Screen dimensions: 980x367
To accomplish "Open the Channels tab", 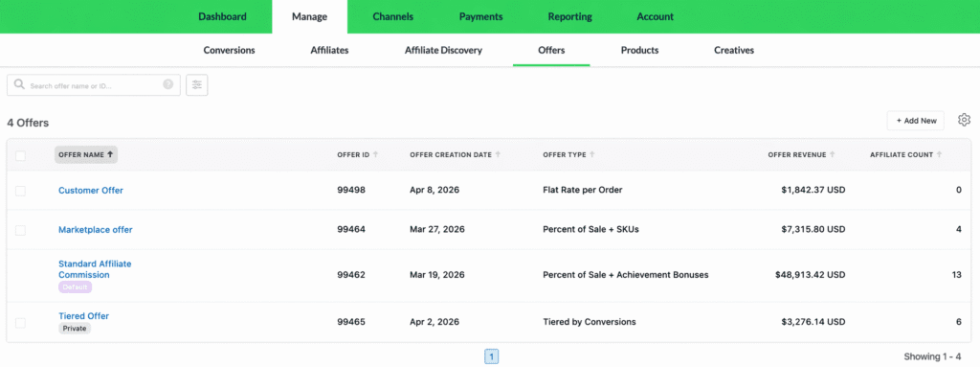I will (x=393, y=17).
